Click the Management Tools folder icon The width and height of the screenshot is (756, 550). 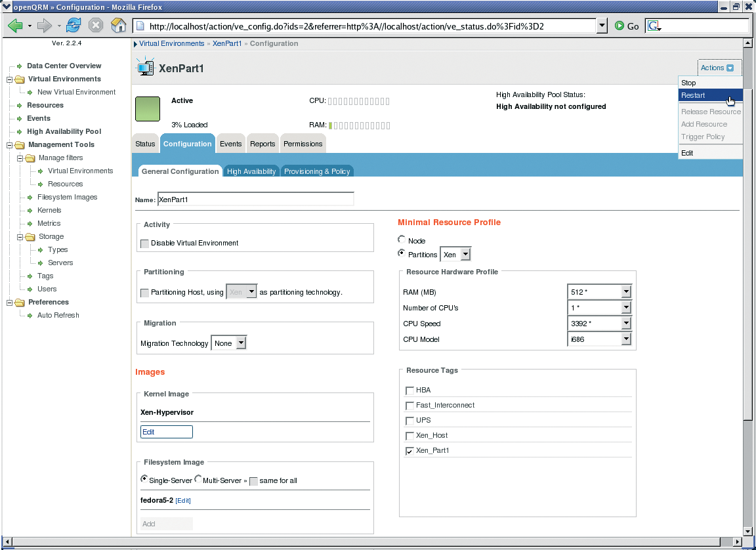tap(20, 144)
